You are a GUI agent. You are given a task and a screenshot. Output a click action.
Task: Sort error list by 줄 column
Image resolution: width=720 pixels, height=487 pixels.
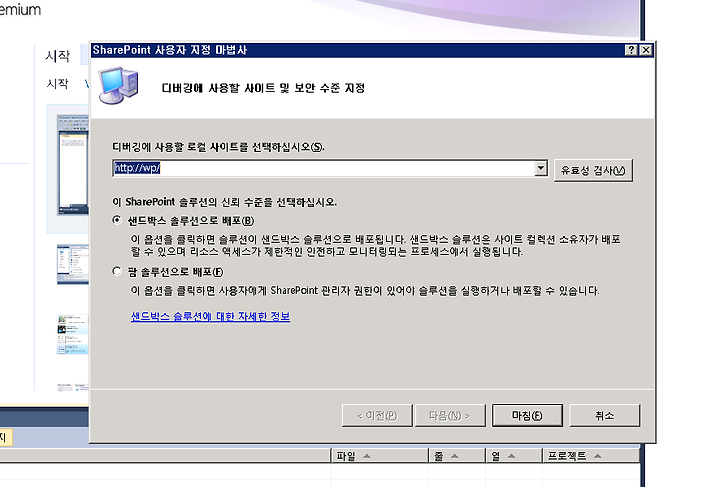point(457,456)
